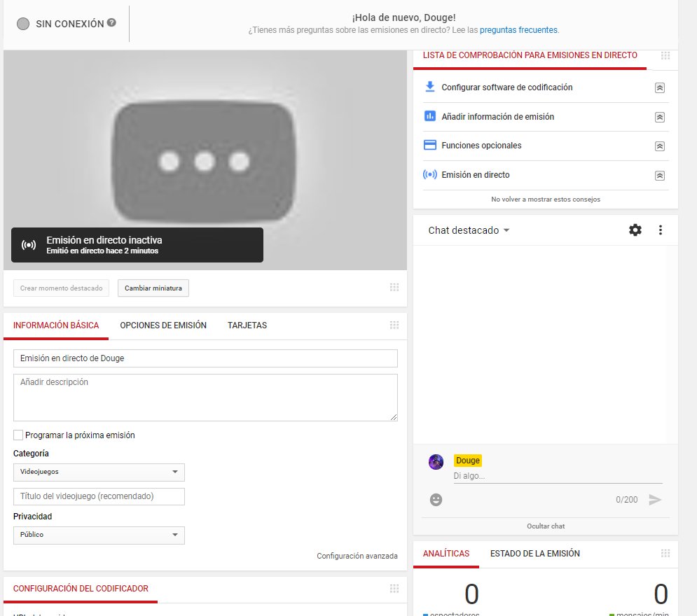Open chat settings gear icon
The height and width of the screenshot is (616, 697).
[x=635, y=230]
